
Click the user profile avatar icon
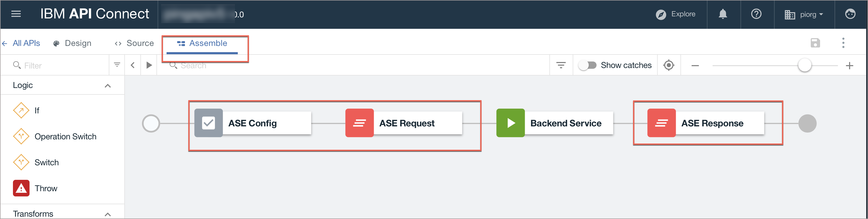tap(850, 14)
